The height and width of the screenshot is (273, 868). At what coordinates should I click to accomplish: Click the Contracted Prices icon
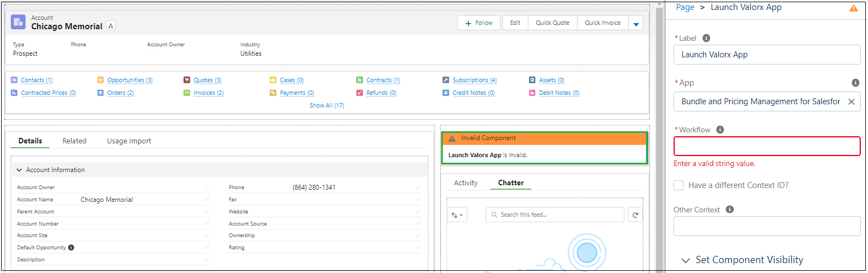[x=14, y=93]
